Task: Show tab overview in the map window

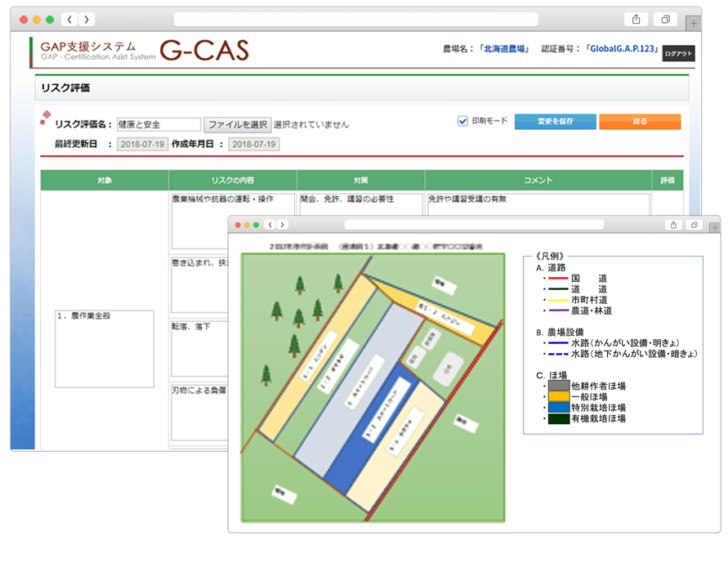Action: coord(695,225)
